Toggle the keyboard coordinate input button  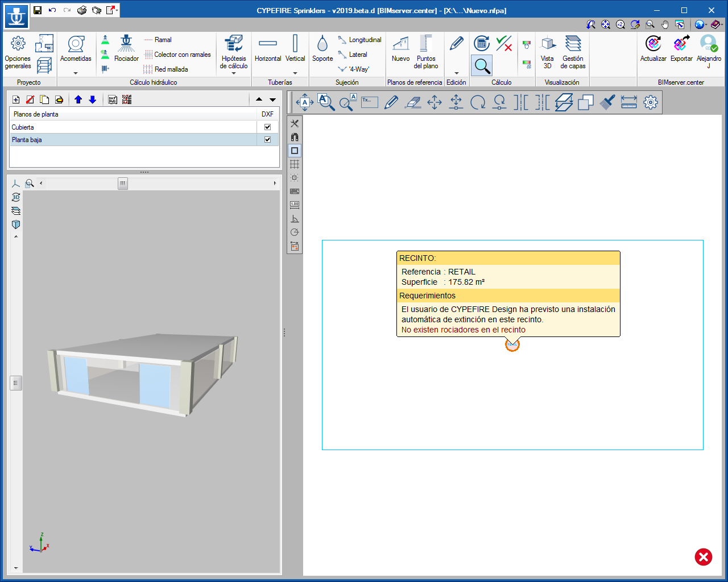[295, 192]
